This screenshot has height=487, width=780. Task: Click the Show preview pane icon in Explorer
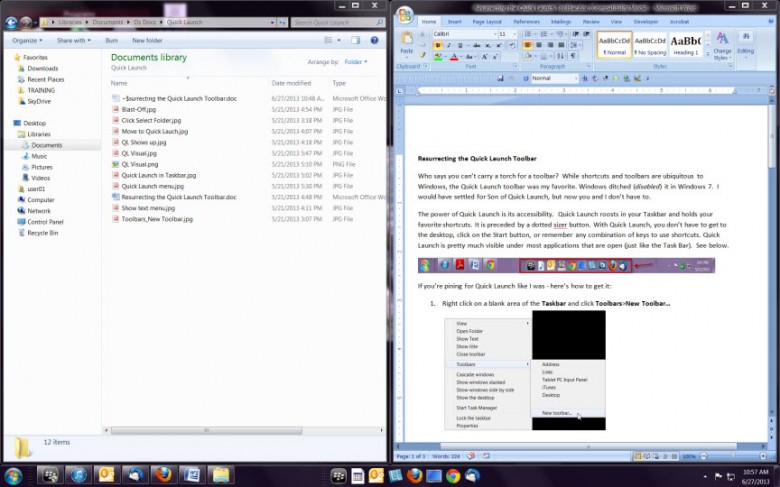point(355,40)
